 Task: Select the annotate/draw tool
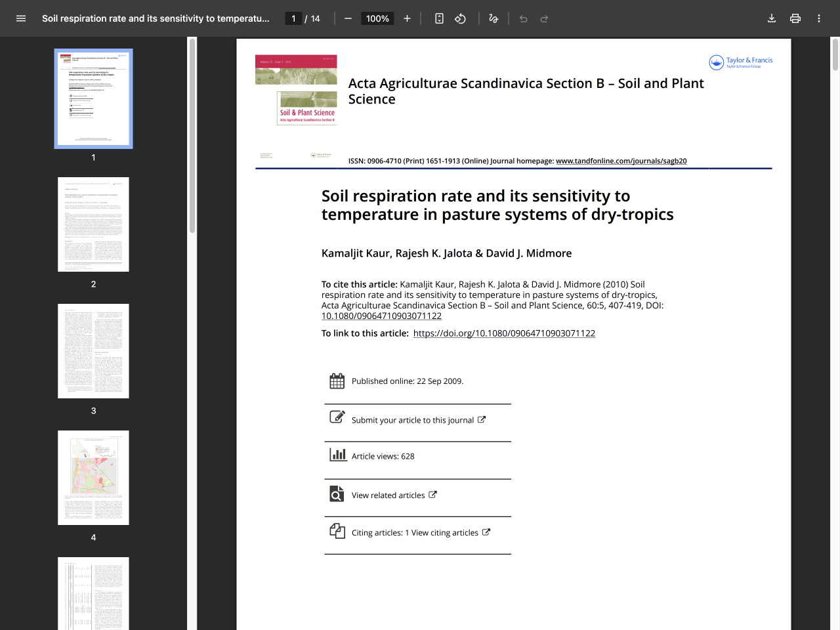tap(493, 18)
